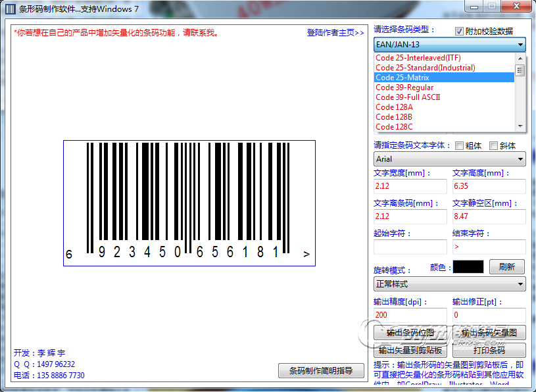Click the 开发：李辉宇 developer text
536x392 pixels.
(39, 353)
